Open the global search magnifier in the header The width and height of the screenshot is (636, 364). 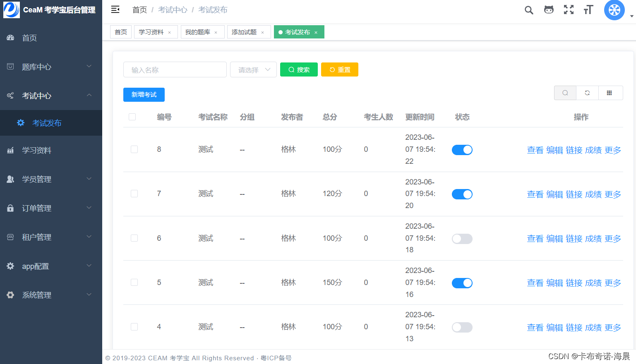528,10
